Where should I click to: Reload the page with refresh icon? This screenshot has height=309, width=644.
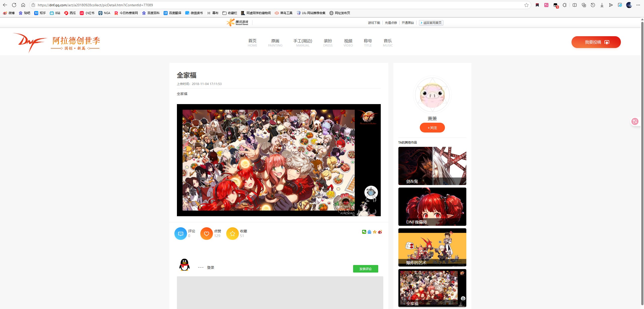tap(14, 5)
